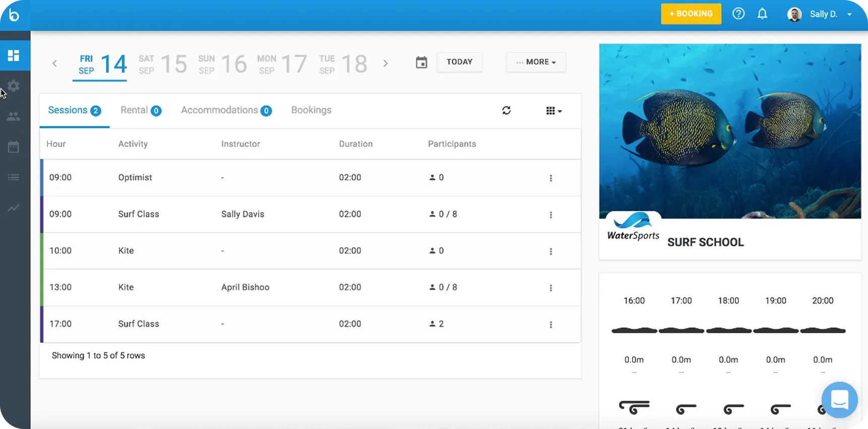Click the TODAY button
Image resolution: width=868 pixels, height=429 pixels.
[459, 62]
